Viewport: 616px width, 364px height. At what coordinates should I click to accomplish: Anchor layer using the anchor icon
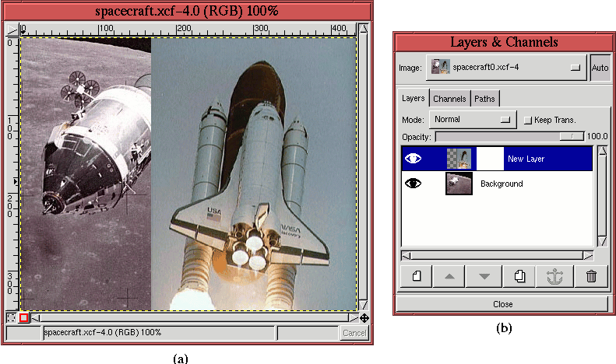[555, 276]
